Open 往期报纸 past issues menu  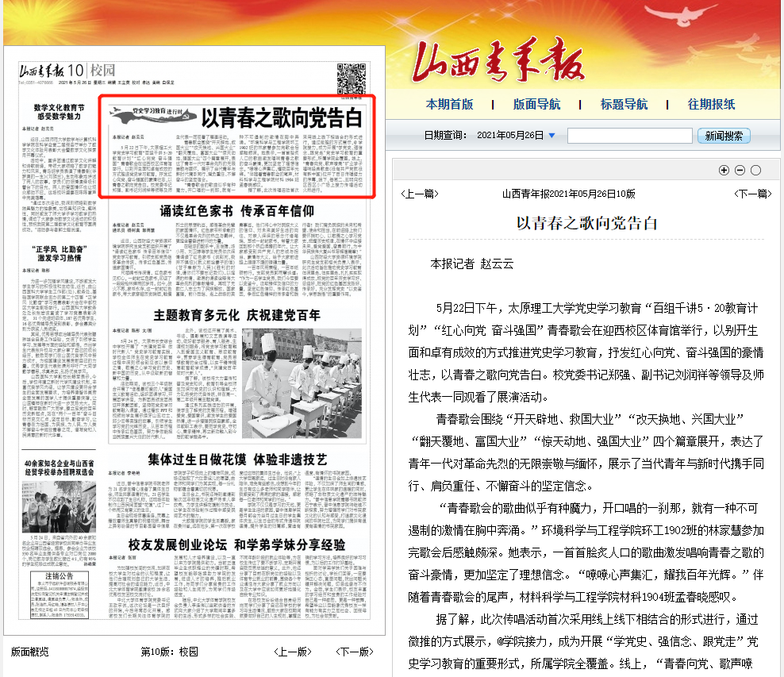click(711, 104)
